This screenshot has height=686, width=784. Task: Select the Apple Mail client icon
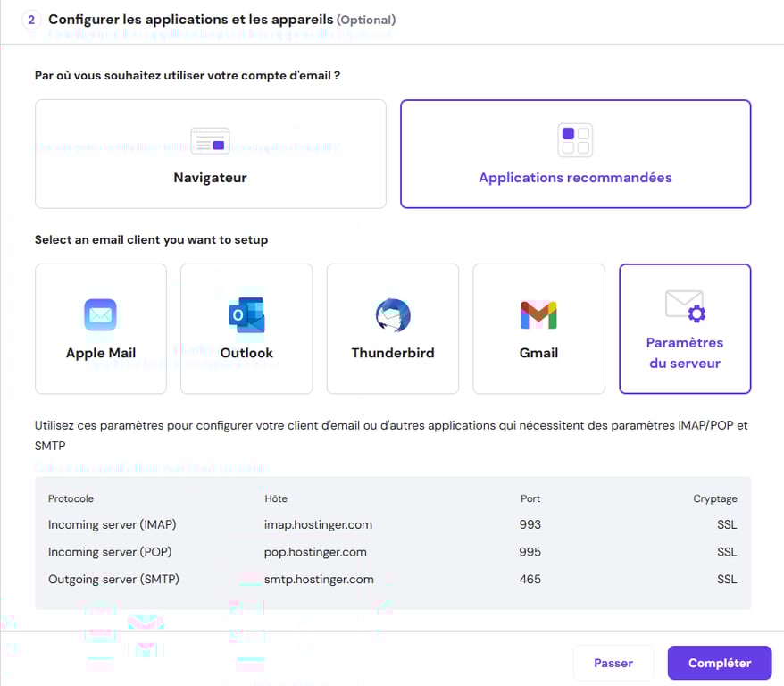pyautogui.click(x=100, y=314)
